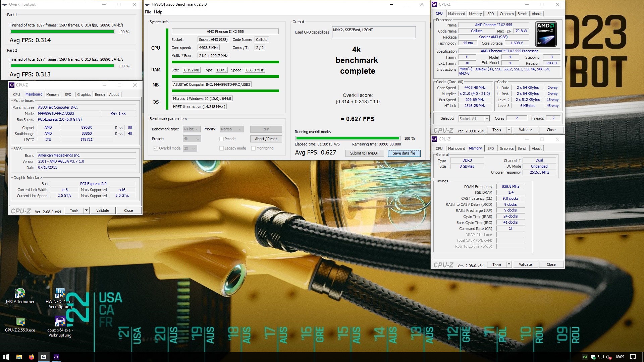The height and width of the screenshot is (362, 644).
Task: Click the Core speed 4403.5 MHz field
Action: coord(208,48)
